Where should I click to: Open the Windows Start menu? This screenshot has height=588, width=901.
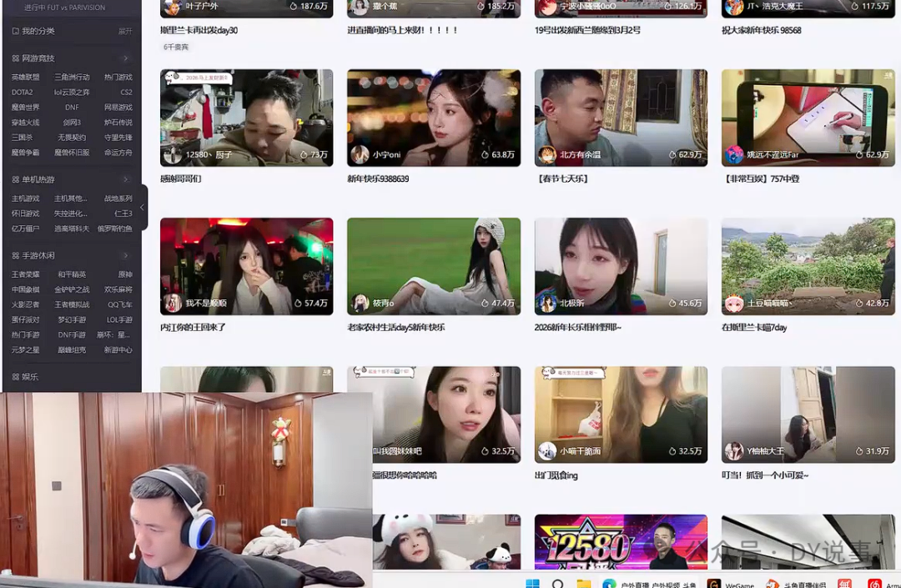[532, 583]
